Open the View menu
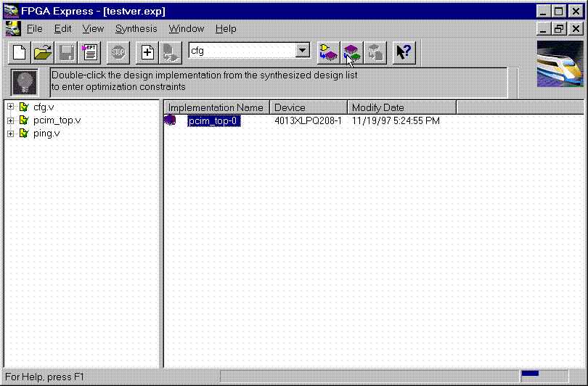The height and width of the screenshot is (386, 588). tap(93, 29)
